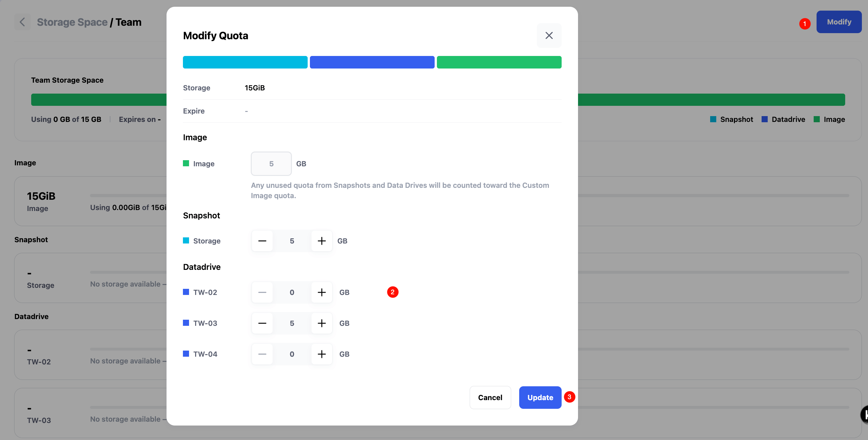Cancel the quota modification
This screenshot has height=440, width=868.
(x=490, y=397)
